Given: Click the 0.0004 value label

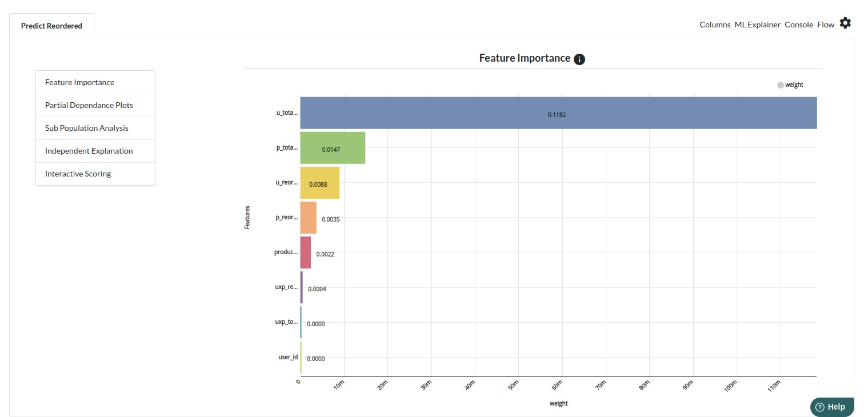Looking at the screenshot, I should 317,289.
